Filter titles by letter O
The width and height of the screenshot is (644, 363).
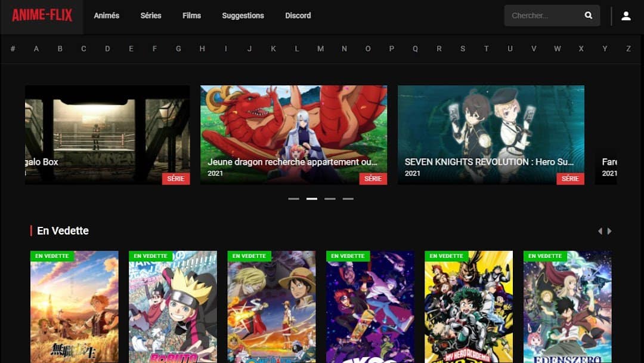pyautogui.click(x=367, y=48)
